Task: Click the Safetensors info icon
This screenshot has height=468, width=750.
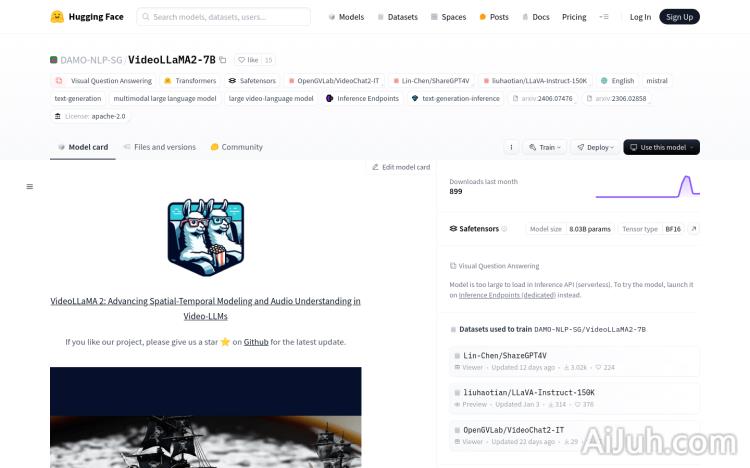Action: point(504,229)
